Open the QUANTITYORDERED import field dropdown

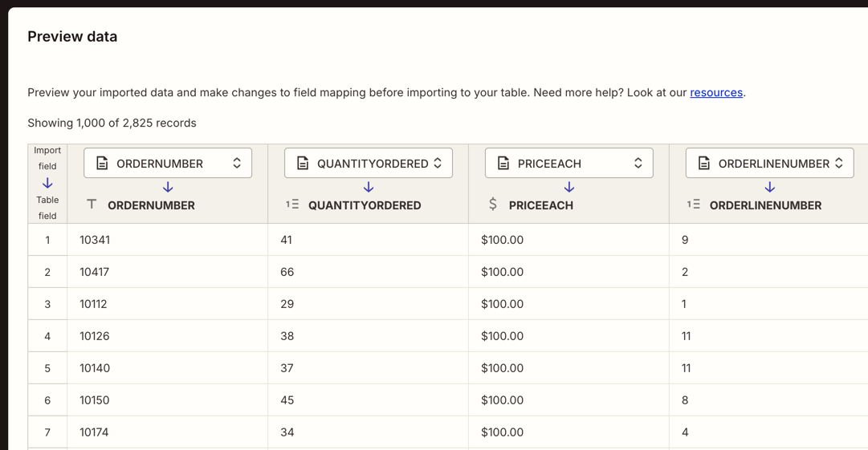tap(368, 163)
